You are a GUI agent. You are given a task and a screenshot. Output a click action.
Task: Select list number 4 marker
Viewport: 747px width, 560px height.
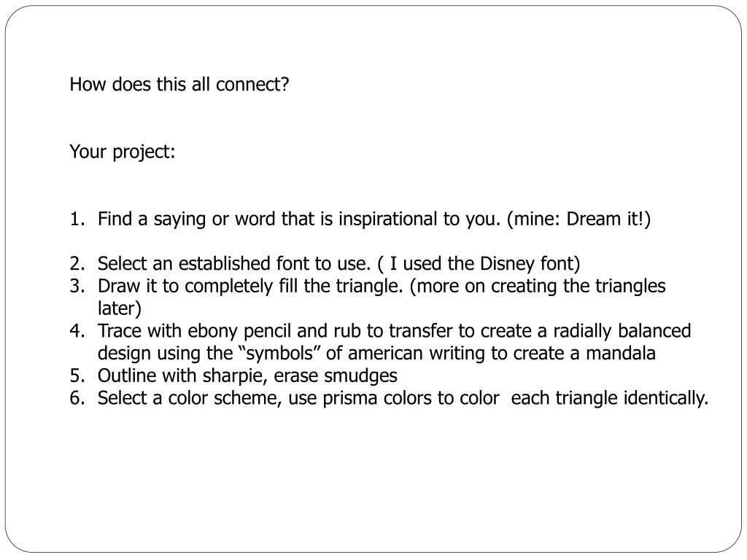[x=77, y=331]
